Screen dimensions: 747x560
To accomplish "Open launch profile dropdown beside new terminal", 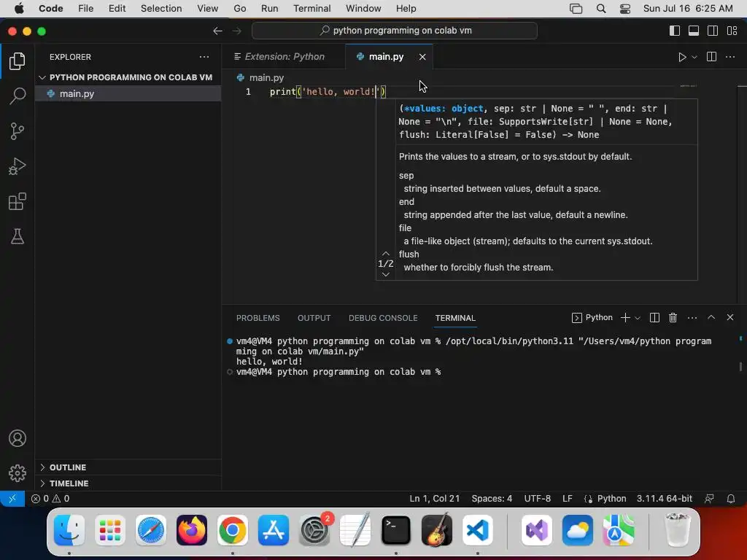I will (638, 318).
